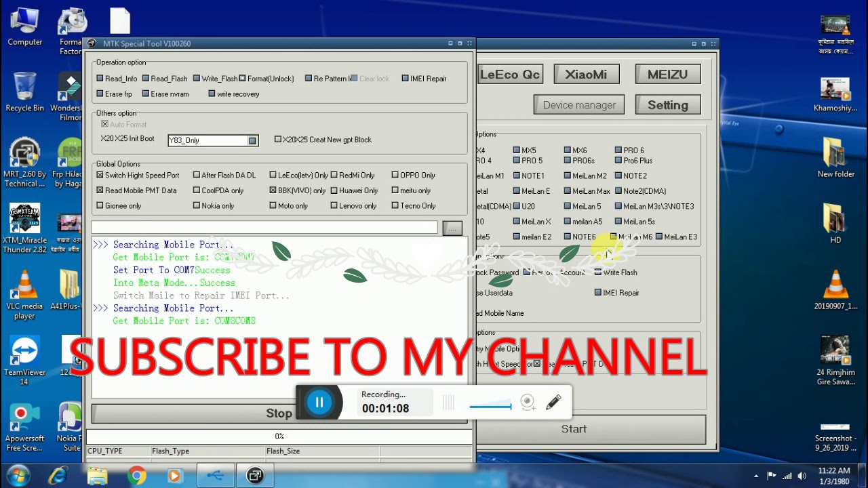This screenshot has width=868, height=488.
Task: Click the Start button in Meizu window
Action: pyautogui.click(x=574, y=429)
